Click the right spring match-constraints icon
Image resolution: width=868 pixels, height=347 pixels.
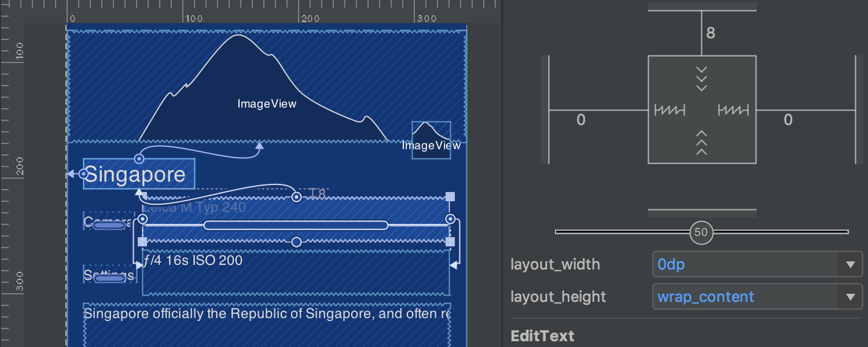click(x=734, y=110)
